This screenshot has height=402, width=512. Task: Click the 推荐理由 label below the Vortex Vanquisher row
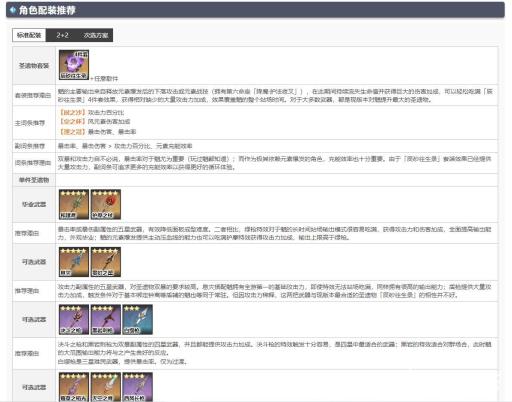pos(27,291)
